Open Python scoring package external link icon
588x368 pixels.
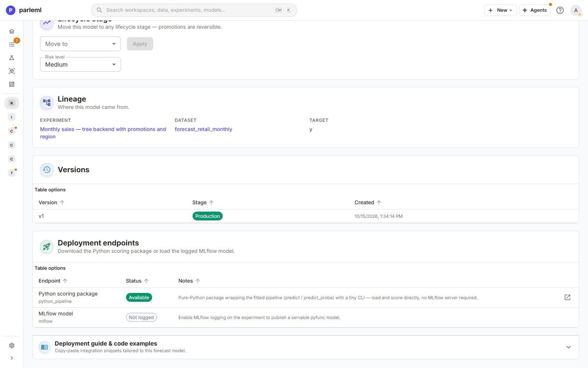pyautogui.click(x=567, y=297)
